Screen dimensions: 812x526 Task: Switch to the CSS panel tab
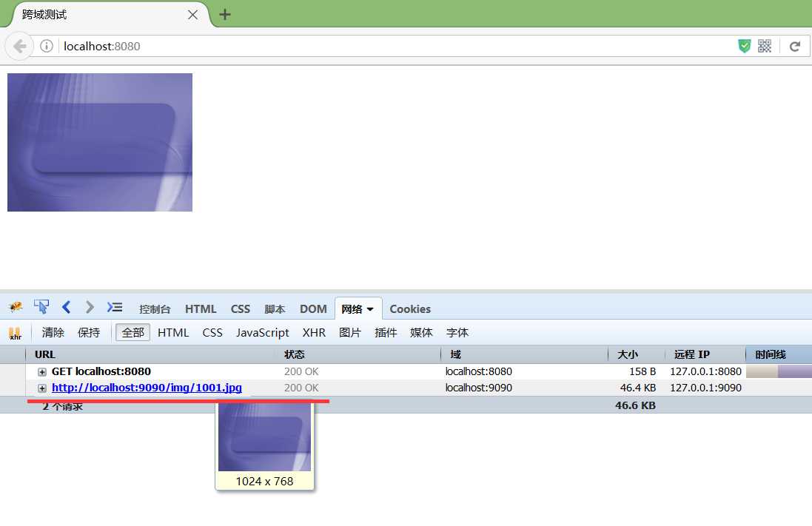pyautogui.click(x=241, y=309)
